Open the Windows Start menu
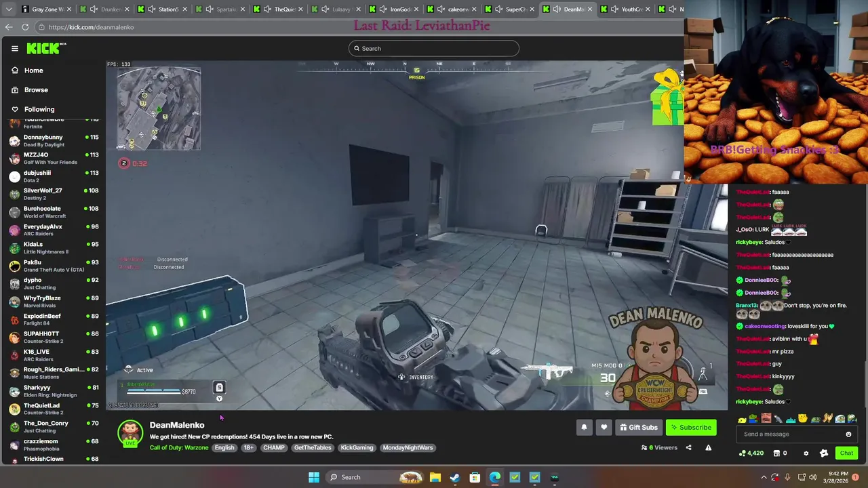The height and width of the screenshot is (488, 868). (x=314, y=477)
